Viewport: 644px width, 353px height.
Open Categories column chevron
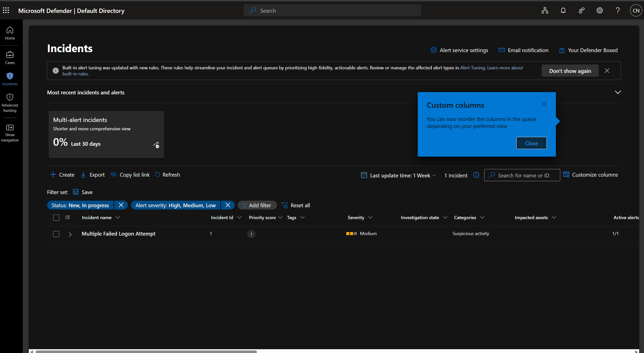tap(482, 217)
